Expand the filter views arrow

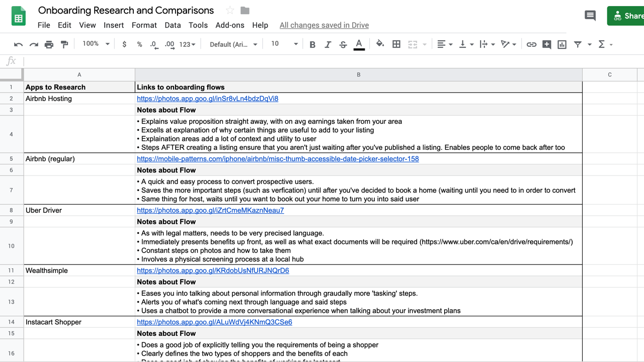coord(590,45)
